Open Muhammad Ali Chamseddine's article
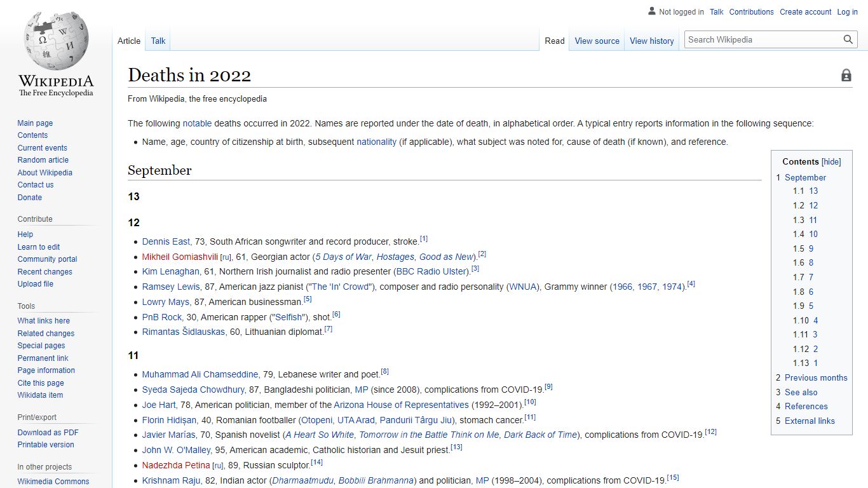868x488 pixels. [x=200, y=374]
